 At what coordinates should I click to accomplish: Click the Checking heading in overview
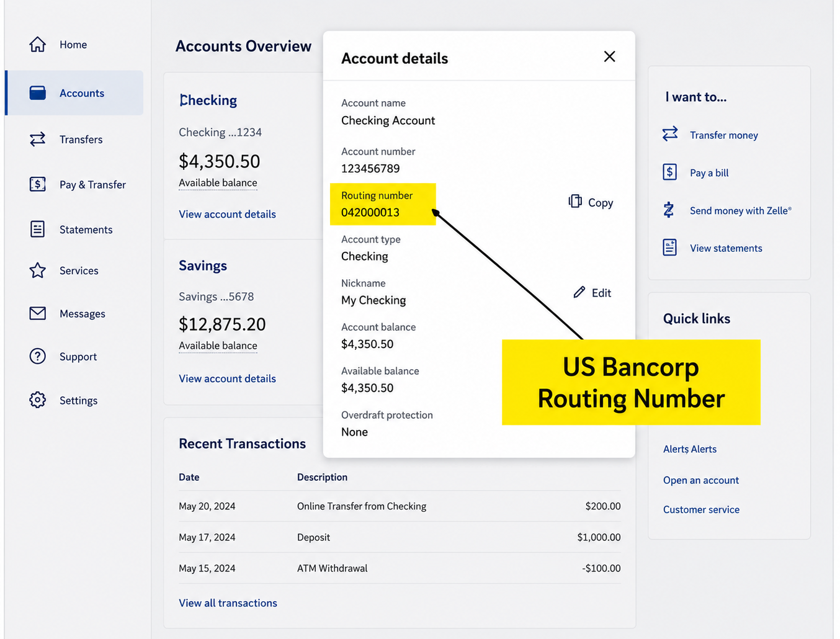pos(208,100)
